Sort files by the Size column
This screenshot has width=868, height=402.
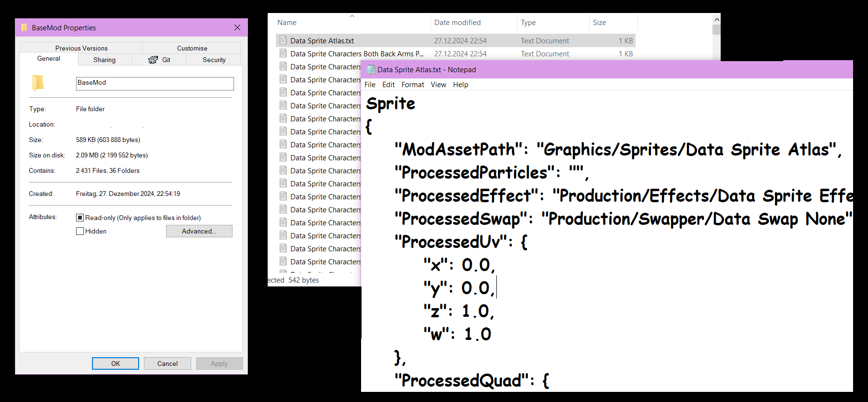(x=599, y=23)
